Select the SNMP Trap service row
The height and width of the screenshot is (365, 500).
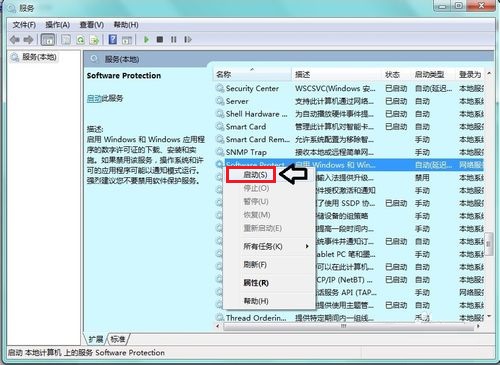[349, 152]
